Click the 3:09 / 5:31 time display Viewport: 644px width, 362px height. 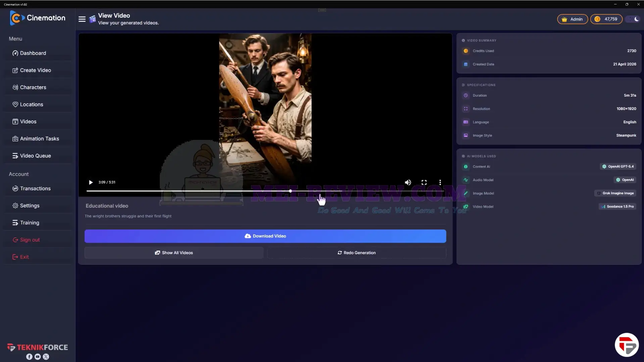pyautogui.click(x=107, y=182)
